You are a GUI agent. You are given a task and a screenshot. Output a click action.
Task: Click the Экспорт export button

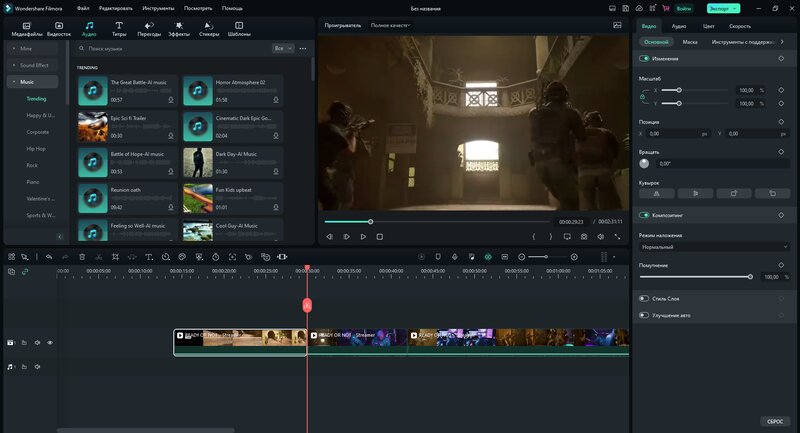[723, 8]
